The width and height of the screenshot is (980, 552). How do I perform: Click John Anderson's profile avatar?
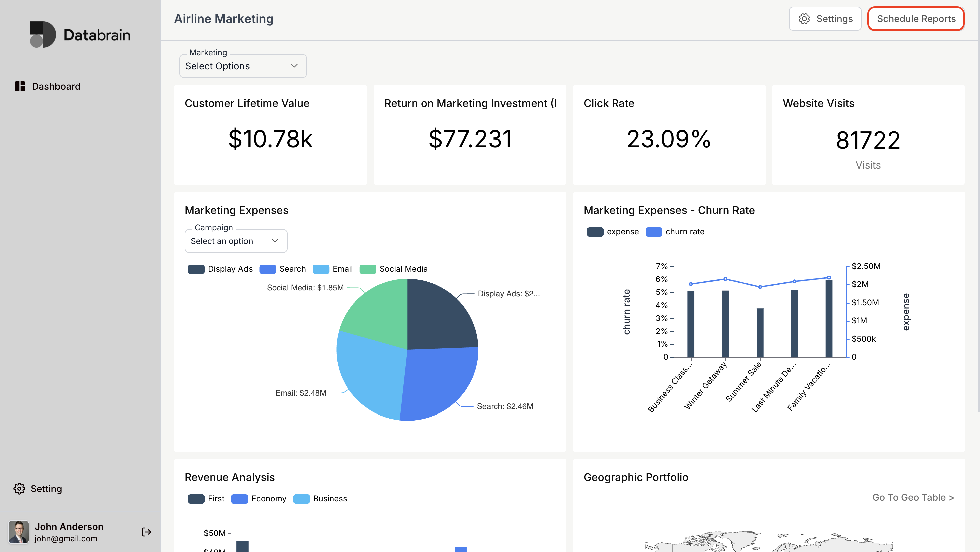point(19,532)
